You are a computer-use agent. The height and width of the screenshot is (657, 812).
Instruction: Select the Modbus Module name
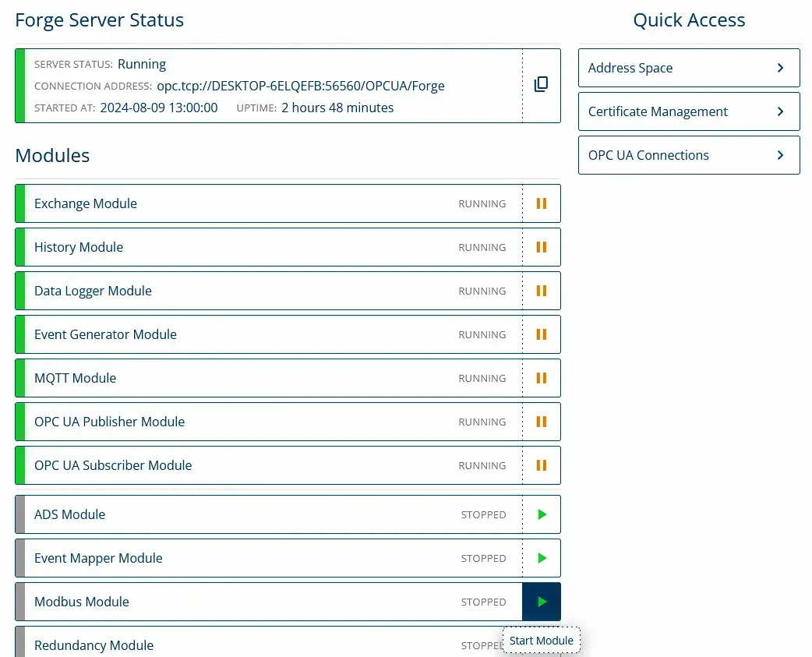click(81, 602)
